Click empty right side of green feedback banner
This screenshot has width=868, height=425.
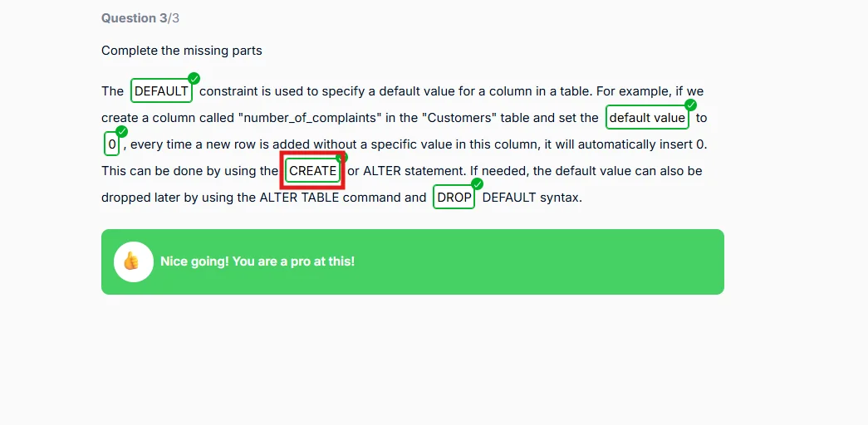point(581,261)
